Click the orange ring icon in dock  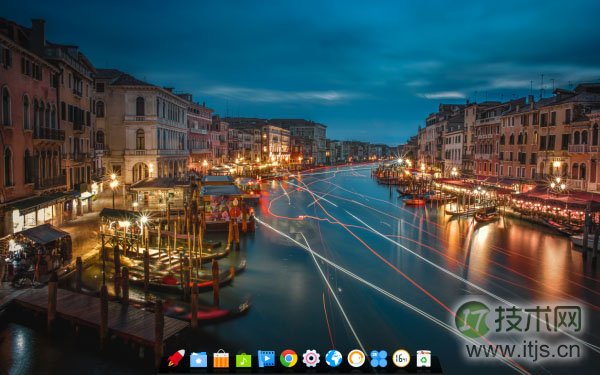[x=356, y=359]
